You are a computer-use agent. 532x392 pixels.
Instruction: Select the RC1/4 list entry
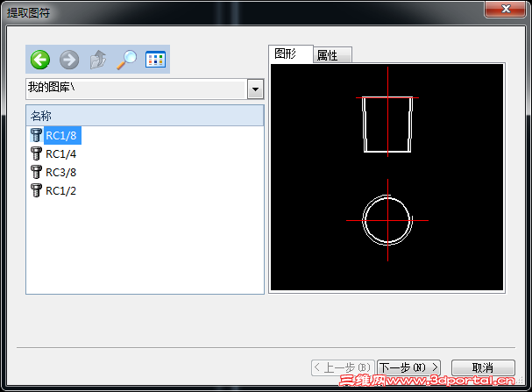point(61,153)
